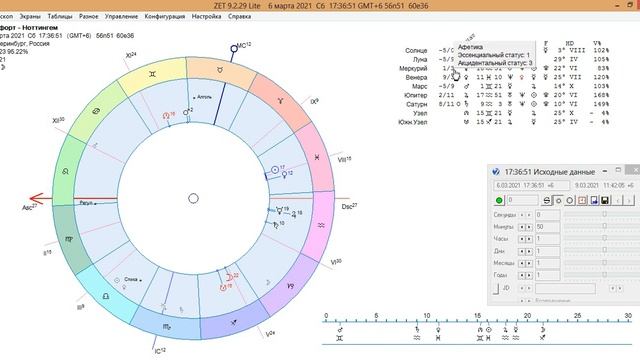Open the Конфигурация menu
The width and height of the screenshot is (640, 360).
[165, 16]
